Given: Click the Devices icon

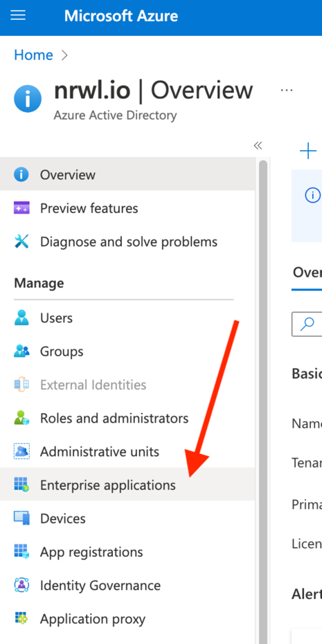Looking at the screenshot, I should [x=21, y=518].
